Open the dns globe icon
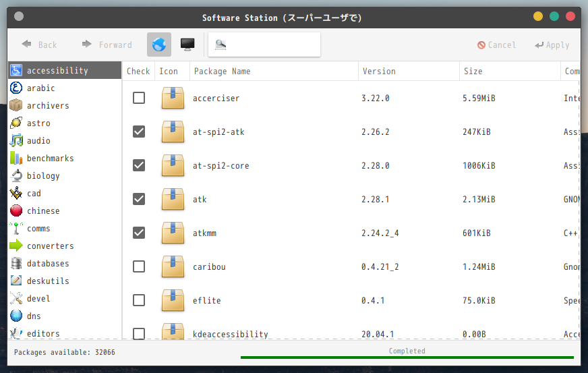Screen dimensions: 588x373 16,316
